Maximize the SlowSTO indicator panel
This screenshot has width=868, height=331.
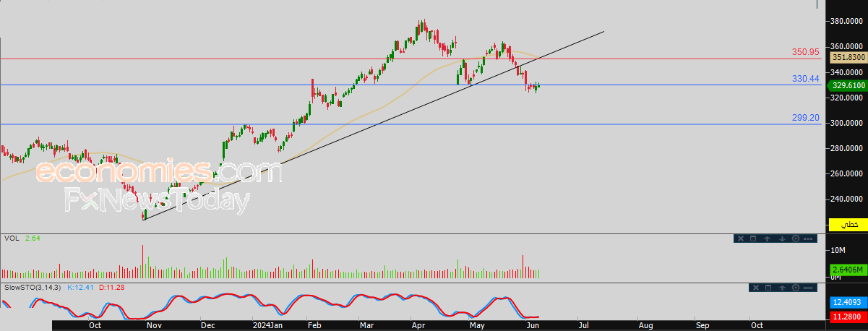pos(768,288)
